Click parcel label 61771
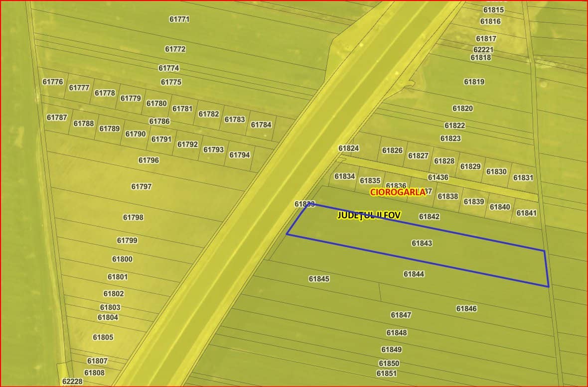 pyautogui.click(x=179, y=19)
